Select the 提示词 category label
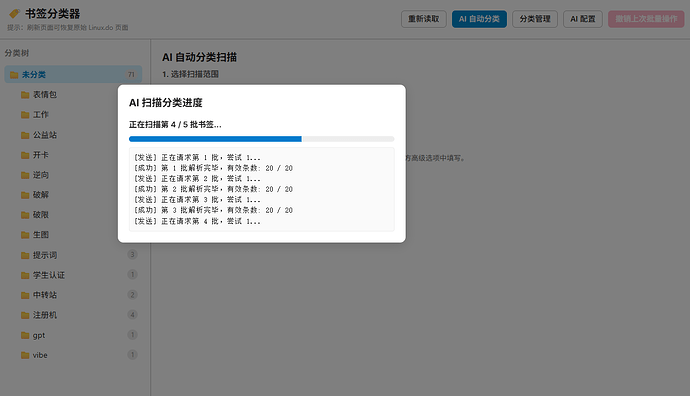Screen dimensions: 690x396 pyautogui.click(x=45, y=255)
